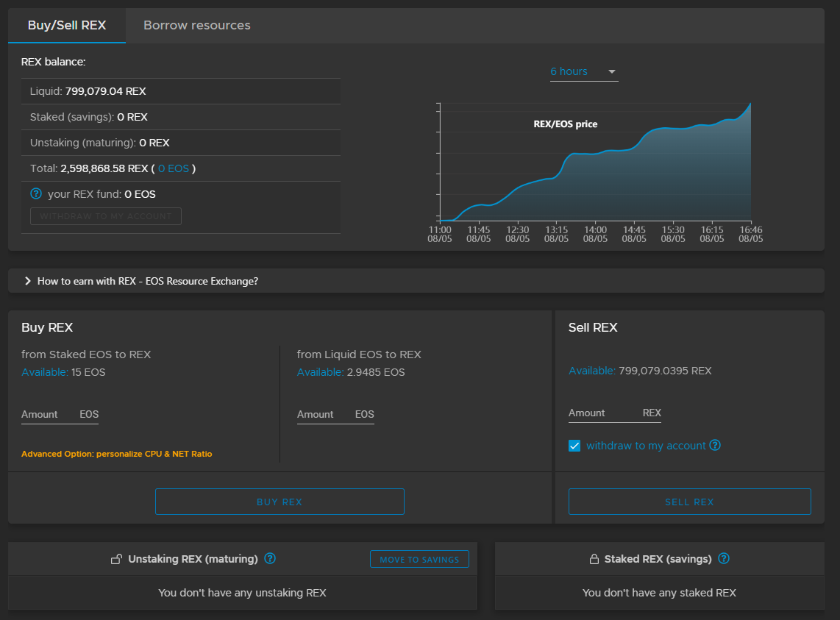Image resolution: width=840 pixels, height=620 pixels.
Task: Click MOVE TO SAVINGS button
Action: click(x=419, y=559)
